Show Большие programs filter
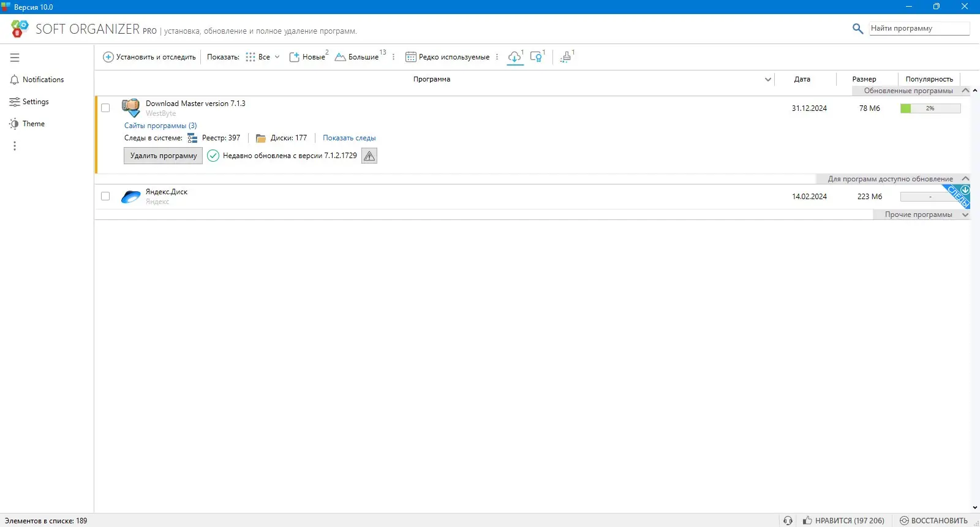The height and width of the screenshot is (527, 980). point(360,57)
